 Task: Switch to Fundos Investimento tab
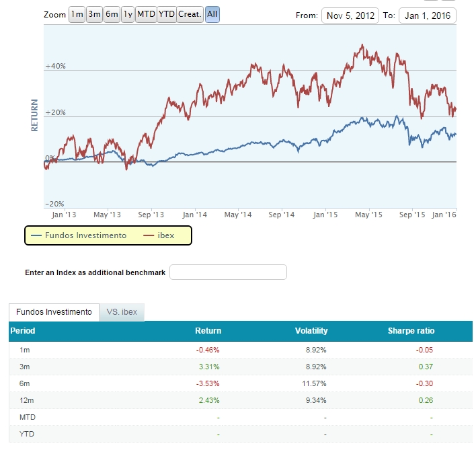coord(54,312)
